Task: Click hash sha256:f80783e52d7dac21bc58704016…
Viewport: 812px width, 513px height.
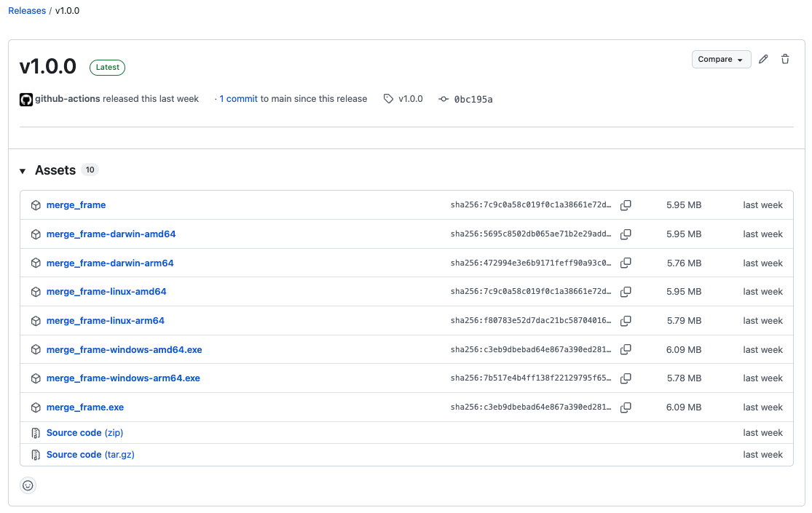Action: (x=531, y=320)
